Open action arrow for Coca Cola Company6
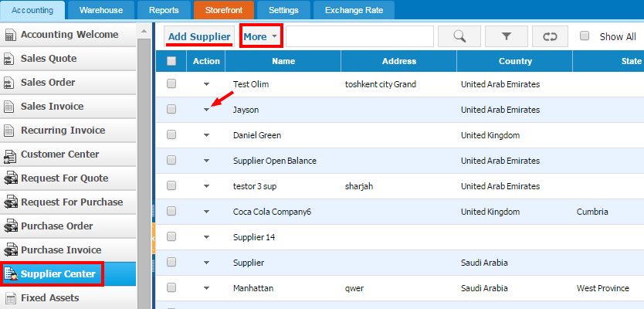The width and height of the screenshot is (644, 309). [206, 212]
